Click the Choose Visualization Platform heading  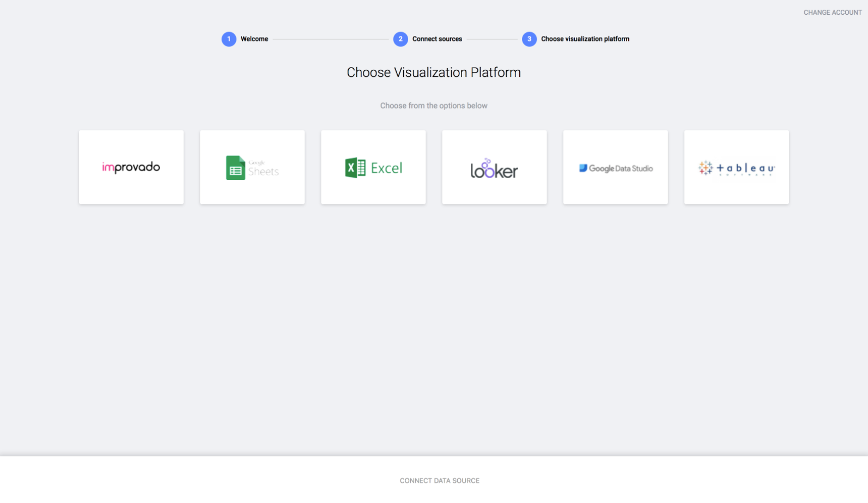pos(434,72)
